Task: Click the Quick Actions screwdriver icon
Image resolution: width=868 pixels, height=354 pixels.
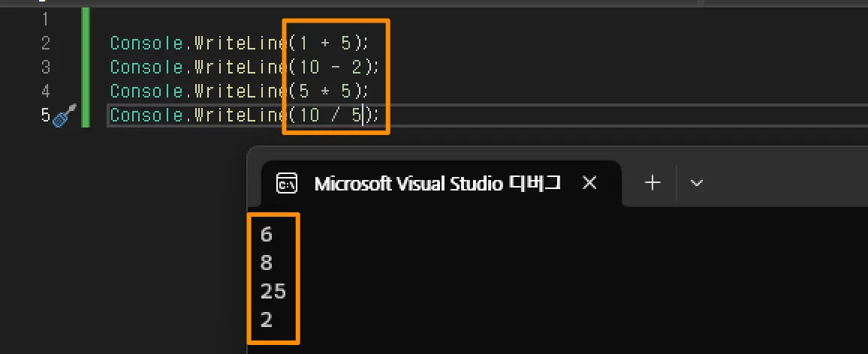Action: click(x=65, y=116)
